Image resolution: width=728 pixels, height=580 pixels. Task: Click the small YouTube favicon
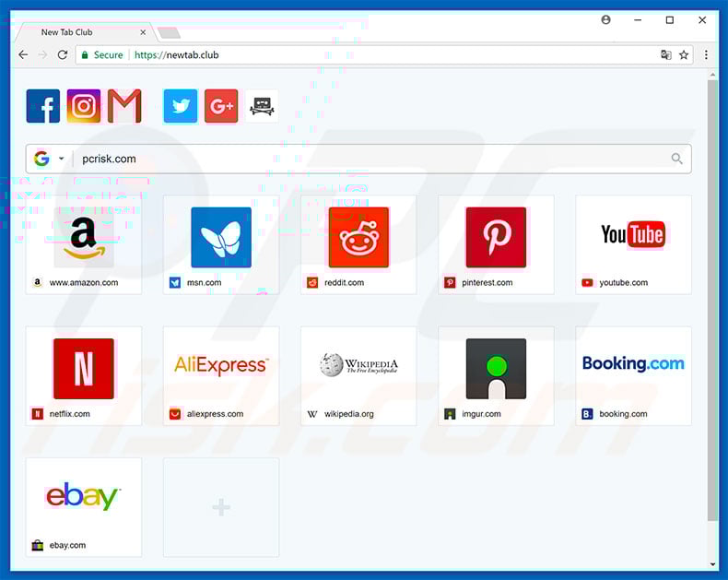pyautogui.click(x=587, y=282)
